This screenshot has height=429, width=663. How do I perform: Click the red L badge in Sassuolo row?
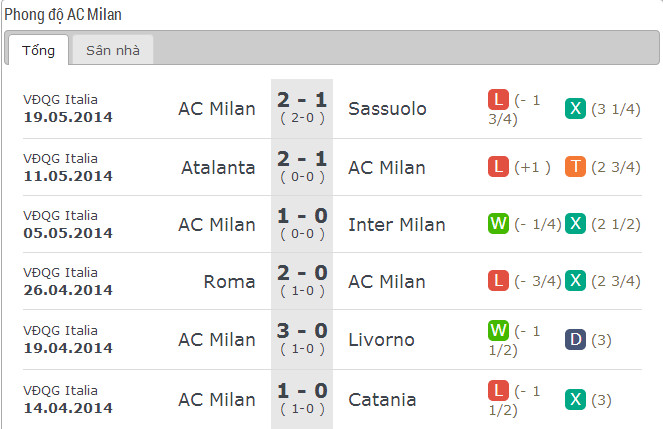pos(498,99)
